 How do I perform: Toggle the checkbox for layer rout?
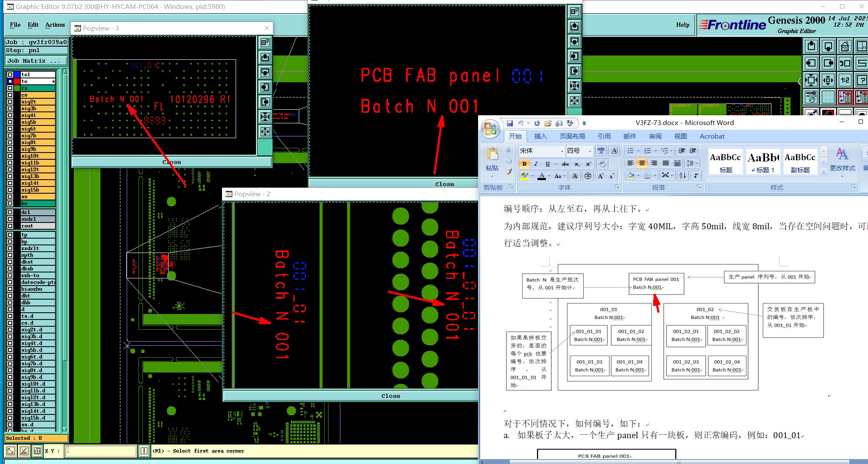(10, 226)
